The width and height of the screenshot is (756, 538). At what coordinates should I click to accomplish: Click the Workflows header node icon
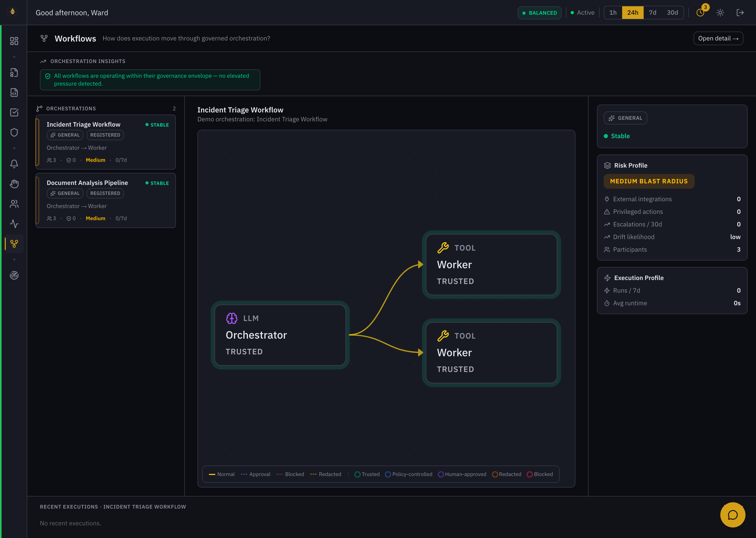point(44,38)
